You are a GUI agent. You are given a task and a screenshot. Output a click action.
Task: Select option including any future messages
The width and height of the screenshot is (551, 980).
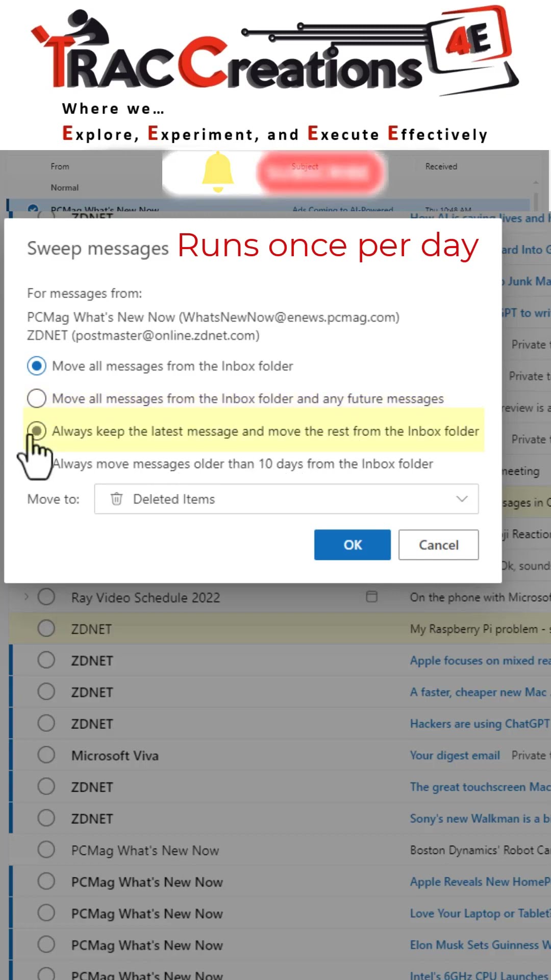click(37, 399)
